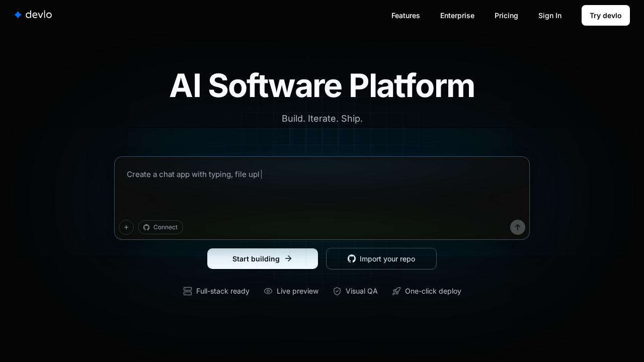This screenshot has height=362, width=644.
Task: Open the Pricing page
Action: click(506, 16)
